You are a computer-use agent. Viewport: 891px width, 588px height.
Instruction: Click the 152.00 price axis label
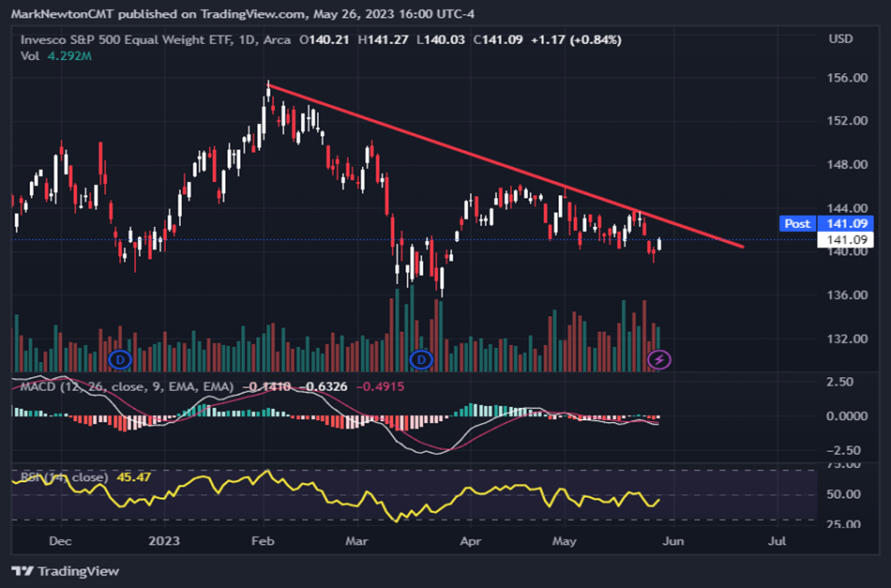pyautogui.click(x=847, y=120)
